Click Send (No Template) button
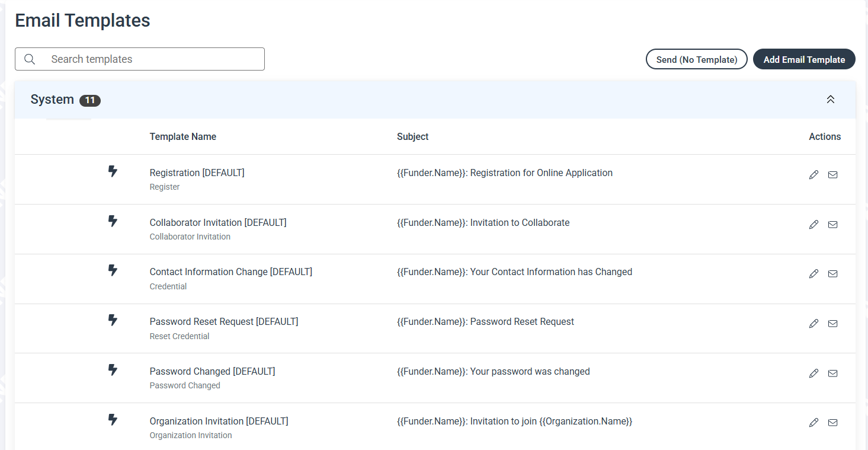868x450 pixels. click(697, 59)
